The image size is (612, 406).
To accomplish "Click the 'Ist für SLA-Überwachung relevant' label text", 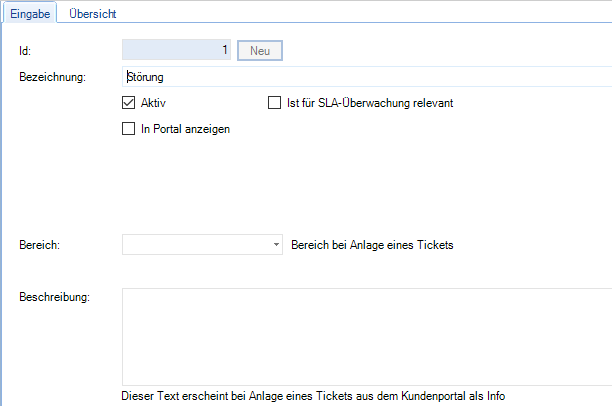I will point(372,102).
